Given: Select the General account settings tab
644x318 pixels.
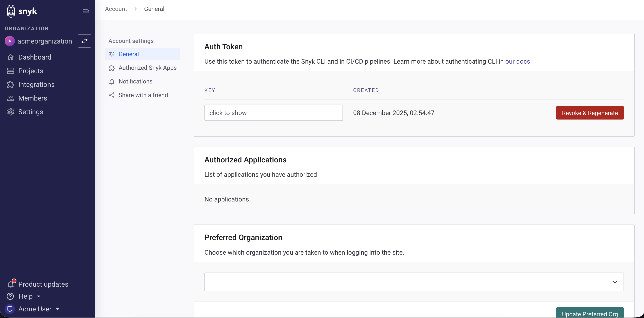Looking at the screenshot, I should 128,54.
